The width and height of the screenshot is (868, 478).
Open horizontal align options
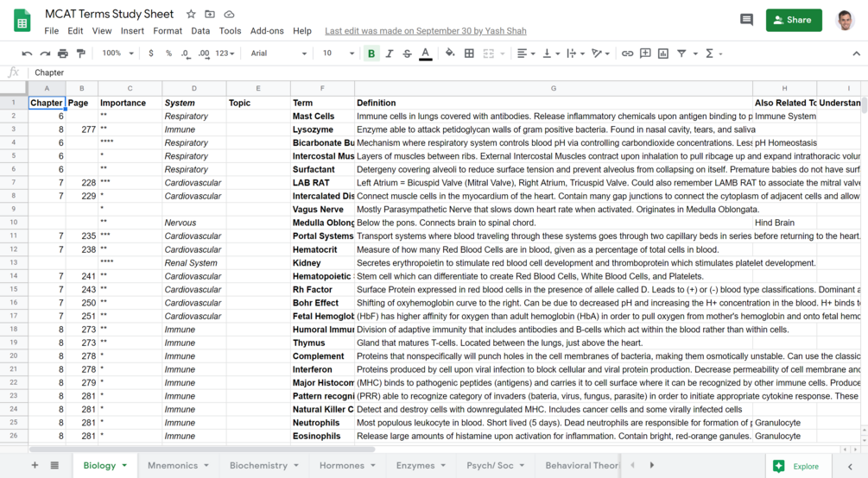(525, 53)
